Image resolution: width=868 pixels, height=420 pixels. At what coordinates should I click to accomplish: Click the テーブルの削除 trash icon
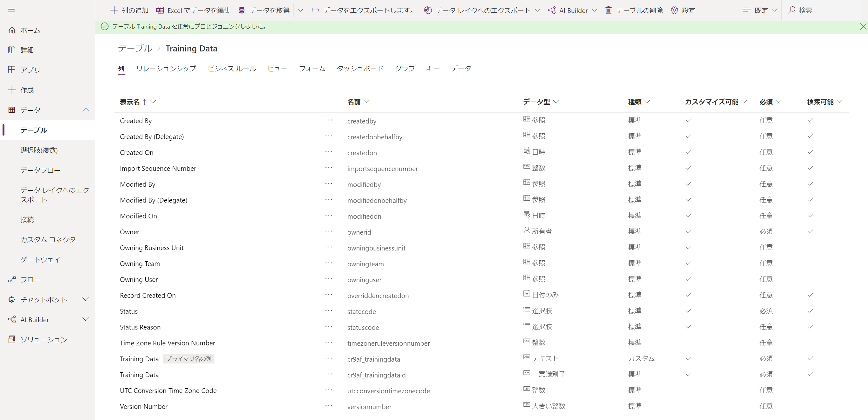click(x=608, y=10)
